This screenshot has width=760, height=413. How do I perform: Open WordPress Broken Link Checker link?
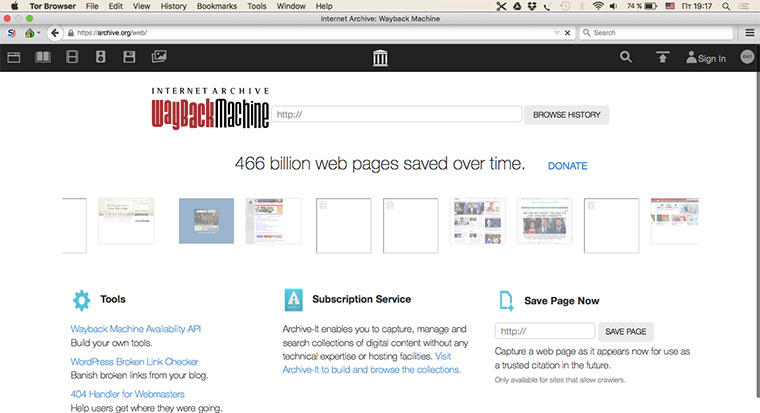(x=134, y=362)
